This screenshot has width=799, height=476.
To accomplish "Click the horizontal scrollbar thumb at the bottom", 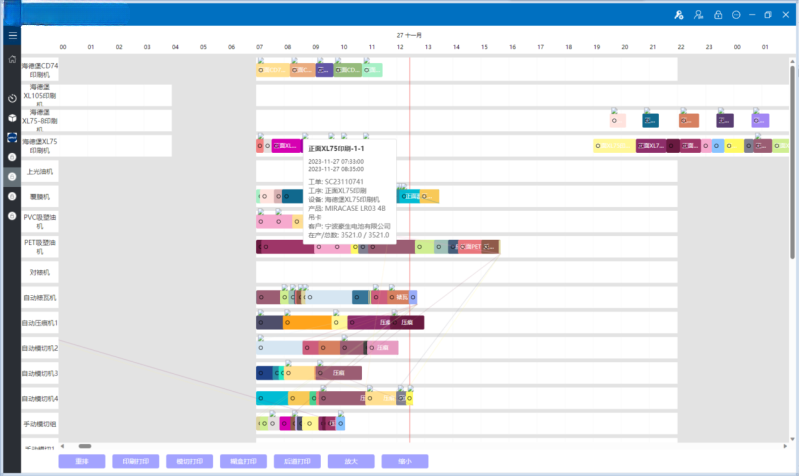I will pos(84,446).
